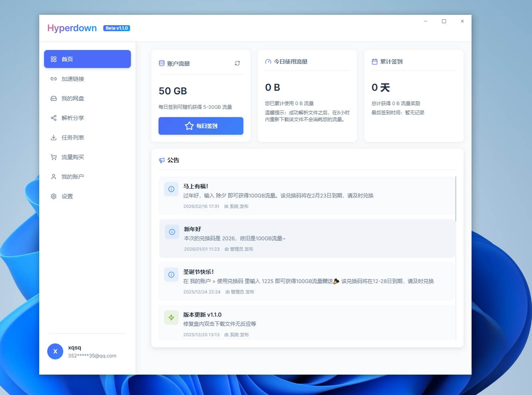The image size is (532, 395).
Task: Click the info icon beside 马上有福!
Action: point(171,189)
